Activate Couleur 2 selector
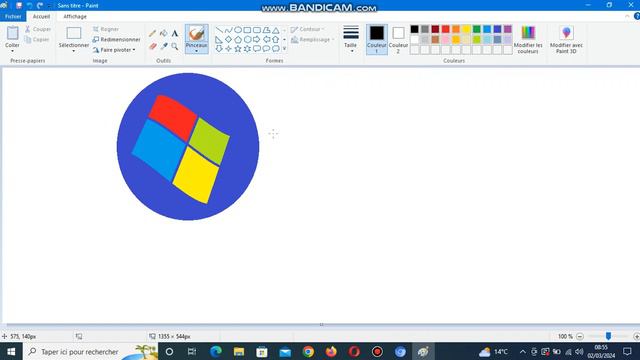Image resolution: width=640 pixels, height=360 pixels. coord(398,39)
